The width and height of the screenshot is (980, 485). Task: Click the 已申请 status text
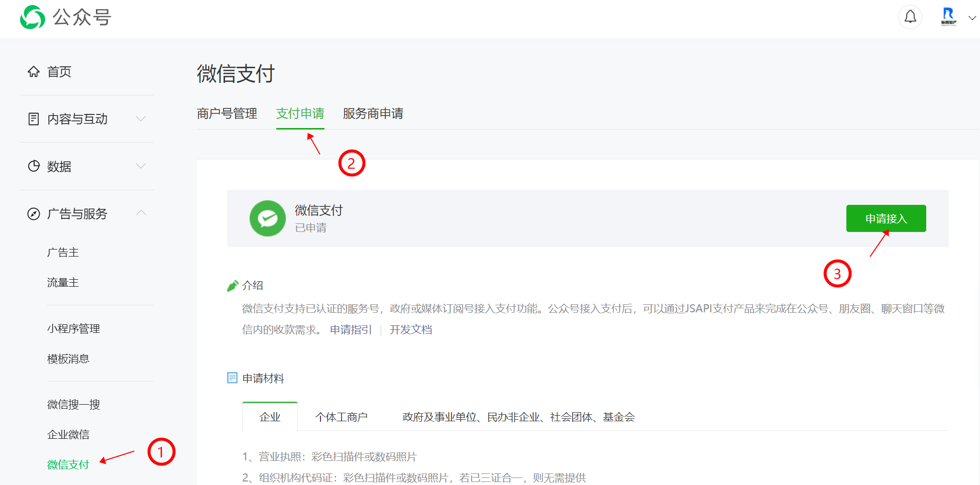[311, 228]
